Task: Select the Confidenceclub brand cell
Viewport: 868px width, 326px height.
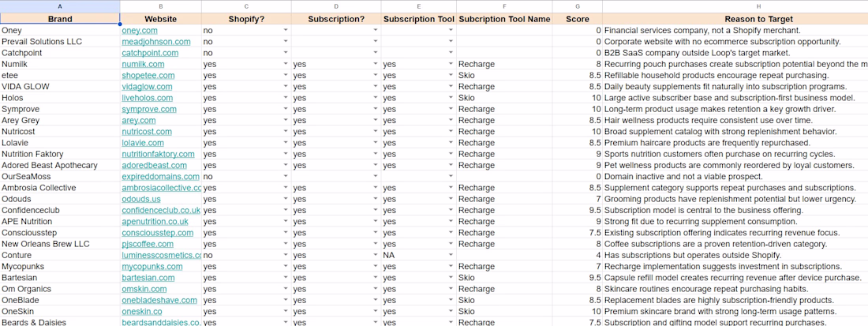Action: coord(60,210)
